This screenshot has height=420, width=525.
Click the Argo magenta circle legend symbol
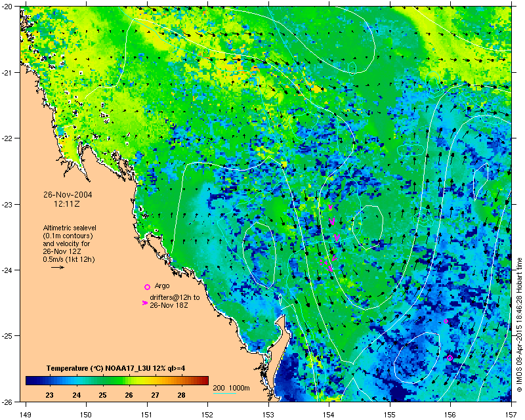click(x=147, y=287)
